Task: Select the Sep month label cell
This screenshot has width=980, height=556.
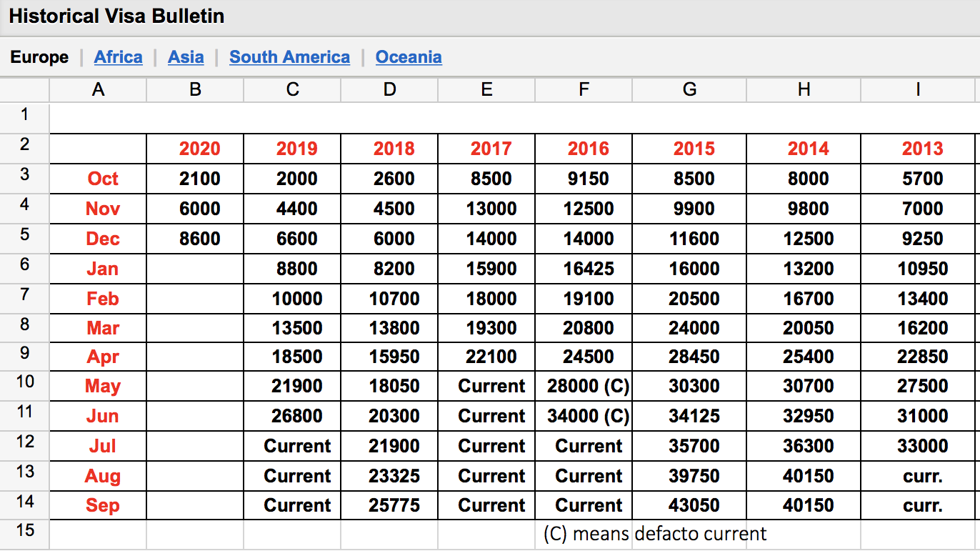Action: 98,505
